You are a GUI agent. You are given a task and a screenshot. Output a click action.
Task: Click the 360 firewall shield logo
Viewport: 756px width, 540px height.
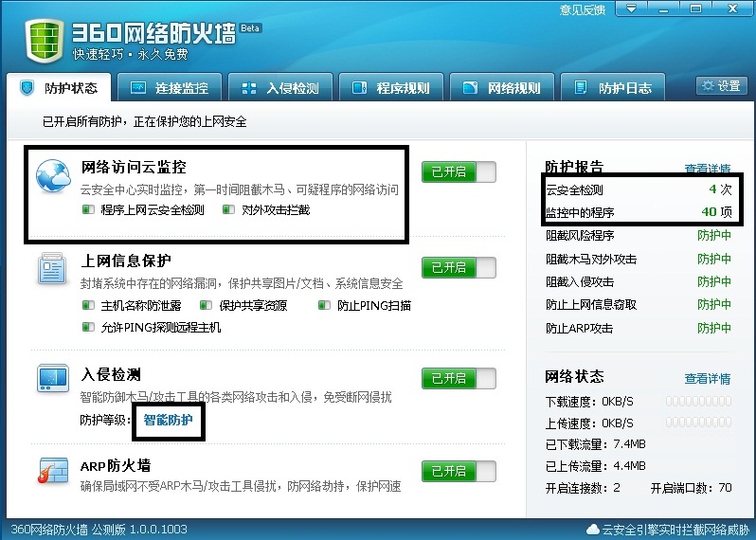[x=45, y=41]
